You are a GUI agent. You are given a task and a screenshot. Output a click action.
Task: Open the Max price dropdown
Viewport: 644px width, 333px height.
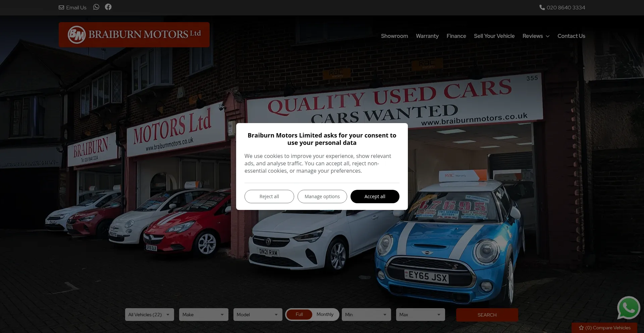421,315
